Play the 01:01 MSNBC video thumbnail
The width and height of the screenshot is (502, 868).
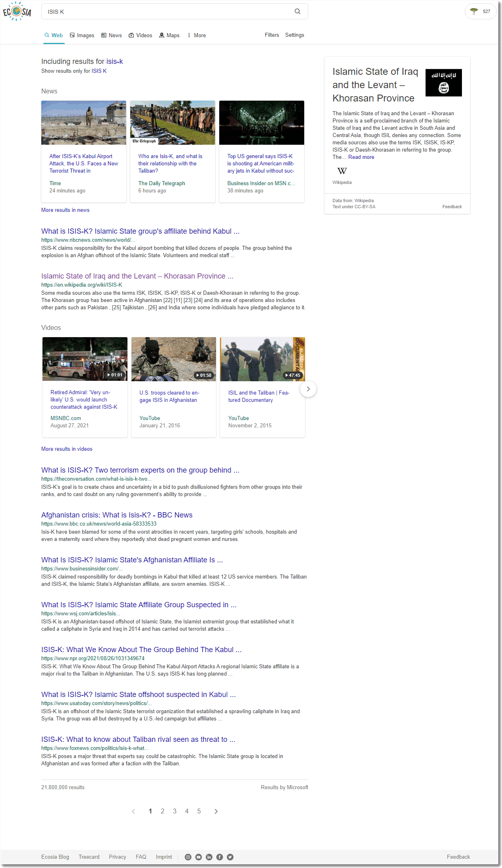[x=85, y=359]
